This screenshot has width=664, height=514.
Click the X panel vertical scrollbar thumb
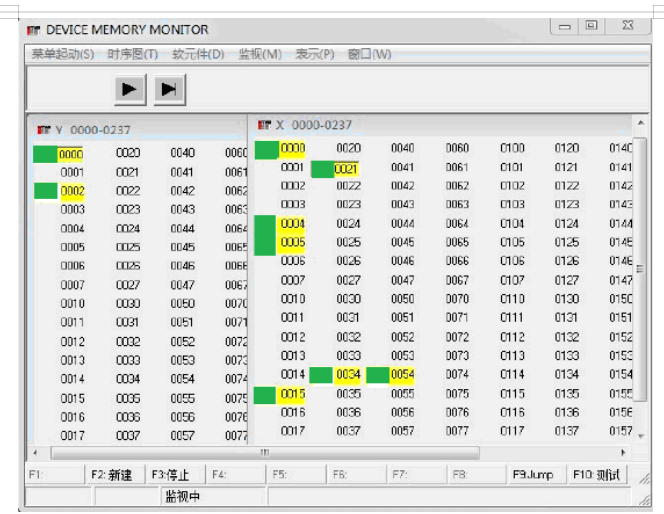[x=640, y=269]
